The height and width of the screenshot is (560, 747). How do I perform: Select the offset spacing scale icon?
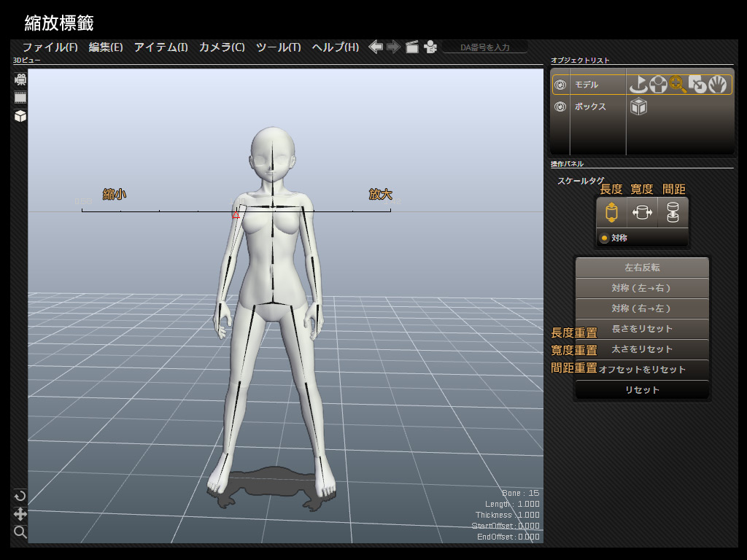tap(673, 213)
